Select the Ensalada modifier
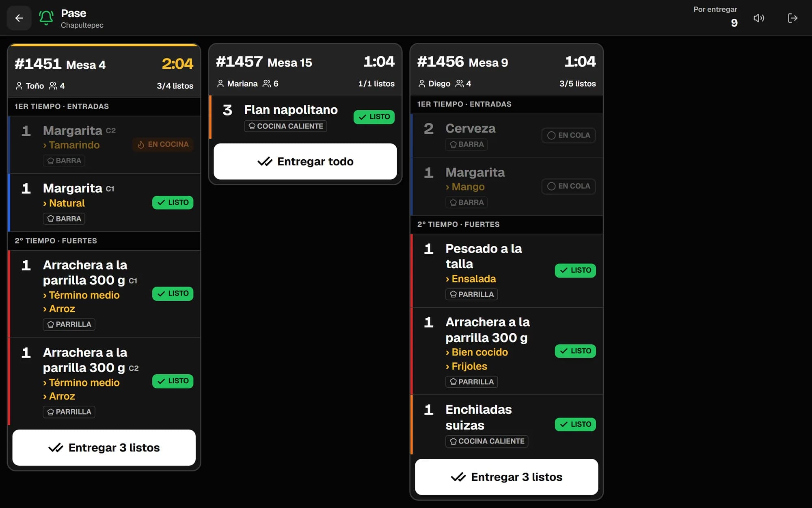812x508 pixels. pos(471,279)
